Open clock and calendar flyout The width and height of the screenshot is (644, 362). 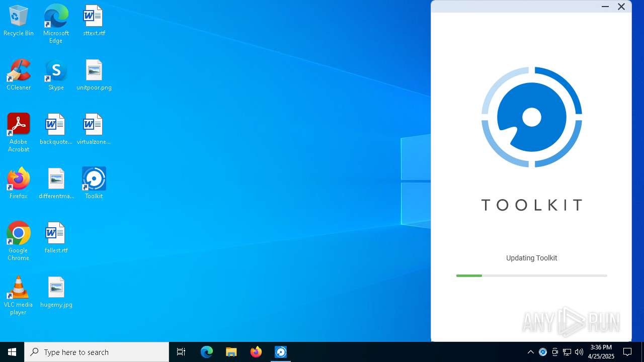pos(601,352)
